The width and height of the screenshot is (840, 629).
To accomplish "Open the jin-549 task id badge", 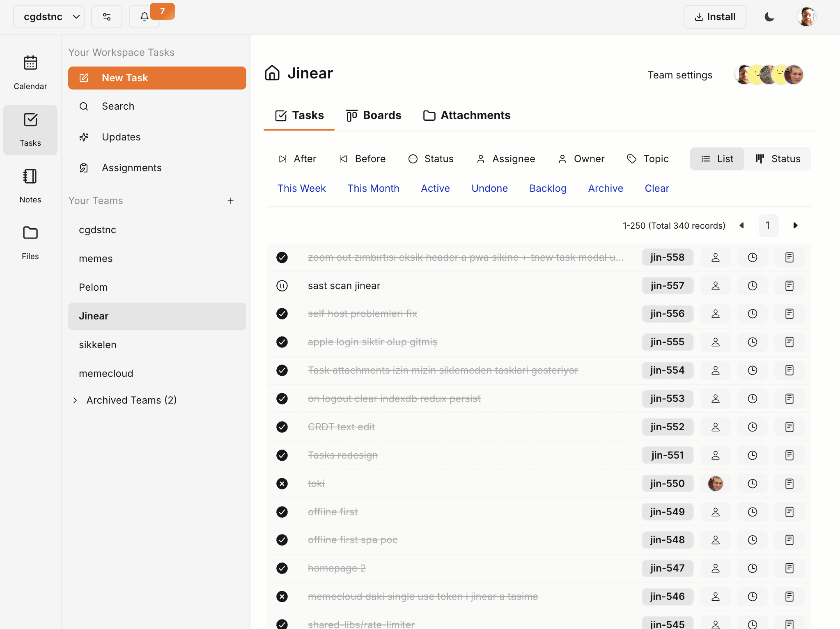I will point(668,512).
